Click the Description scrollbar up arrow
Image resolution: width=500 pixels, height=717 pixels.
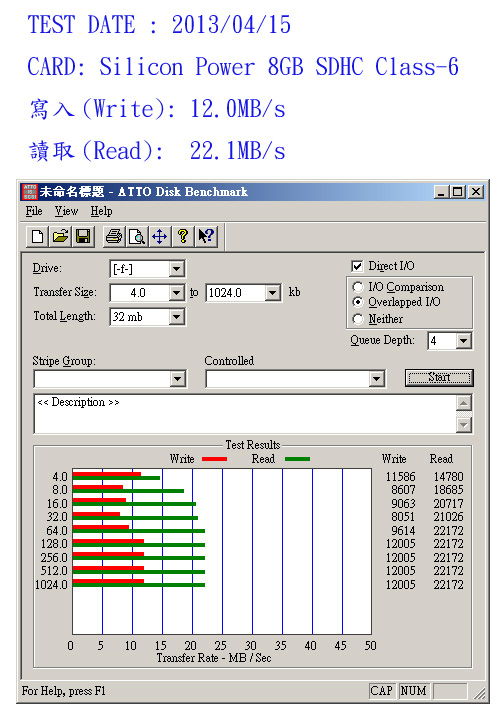pyautogui.click(x=464, y=403)
